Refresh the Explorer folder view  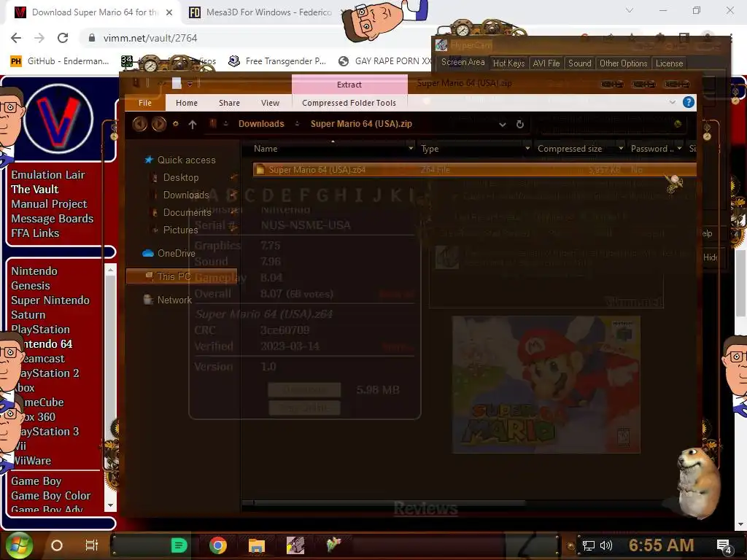[519, 124]
